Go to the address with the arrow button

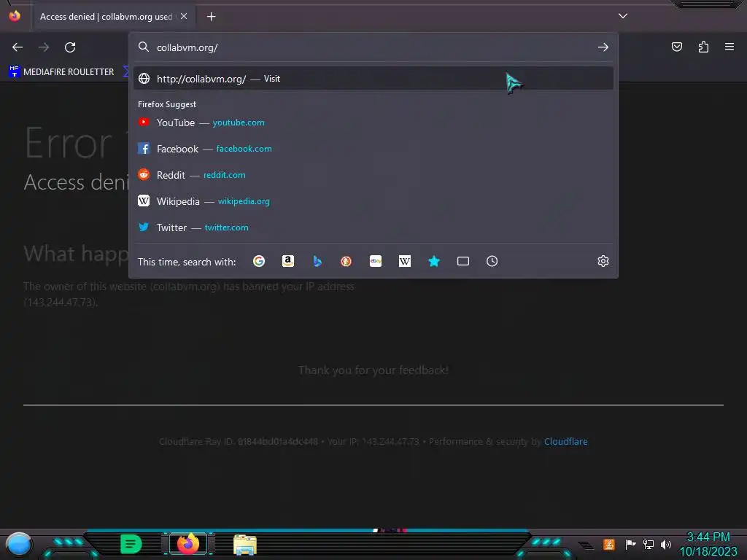[x=603, y=47]
